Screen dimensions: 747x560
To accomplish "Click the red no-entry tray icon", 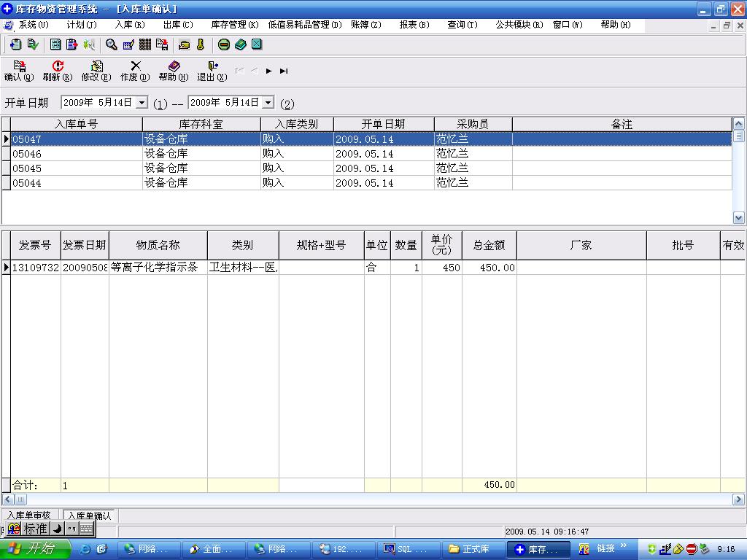I will point(692,549).
